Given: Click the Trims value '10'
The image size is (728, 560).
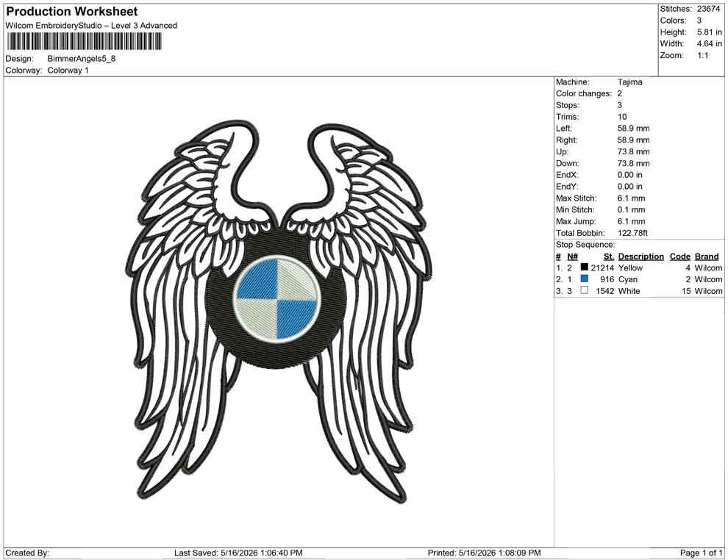Looking at the screenshot, I should pos(622,117).
